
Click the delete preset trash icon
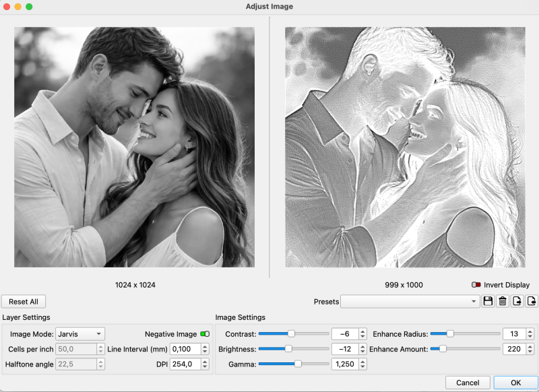[x=502, y=302]
